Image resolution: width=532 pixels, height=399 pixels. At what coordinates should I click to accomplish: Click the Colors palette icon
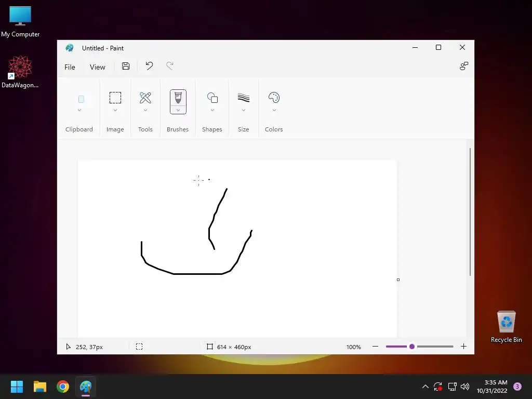tap(274, 98)
